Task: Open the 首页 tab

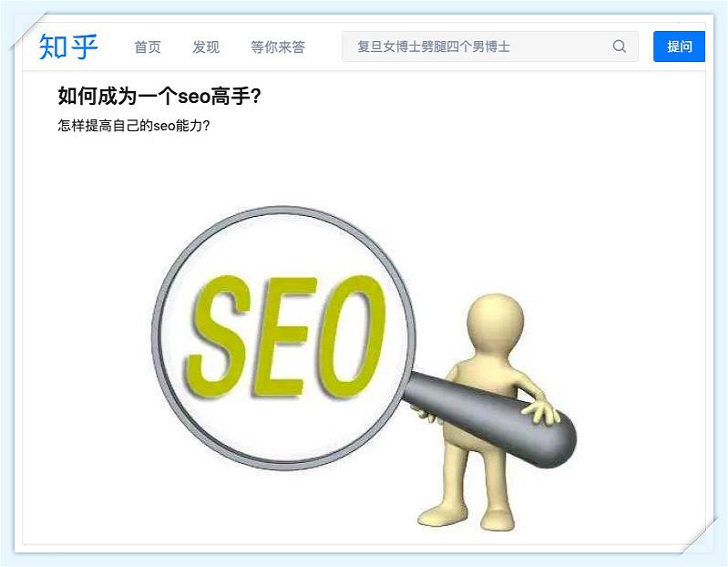Action: pos(148,46)
